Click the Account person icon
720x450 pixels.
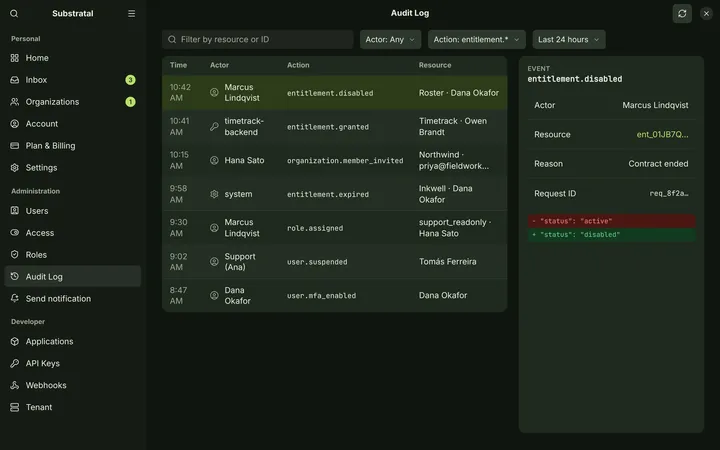pyautogui.click(x=15, y=124)
